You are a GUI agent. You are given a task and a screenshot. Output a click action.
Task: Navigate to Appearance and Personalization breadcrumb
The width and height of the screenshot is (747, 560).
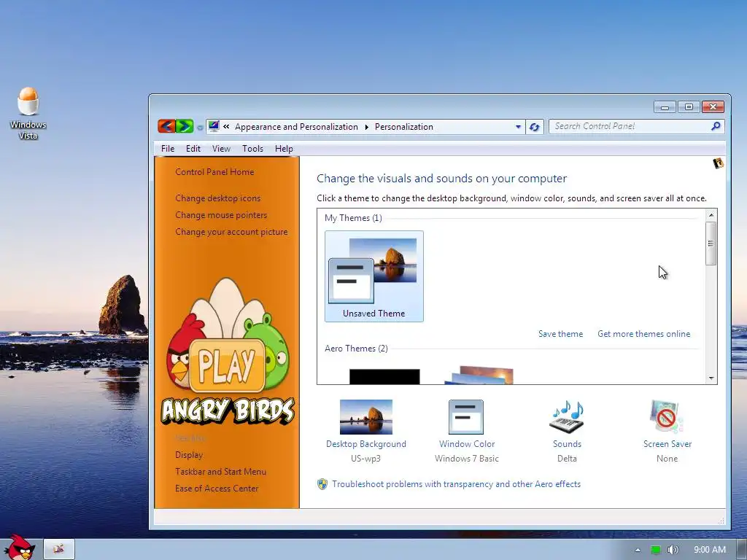(x=296, y=127)
